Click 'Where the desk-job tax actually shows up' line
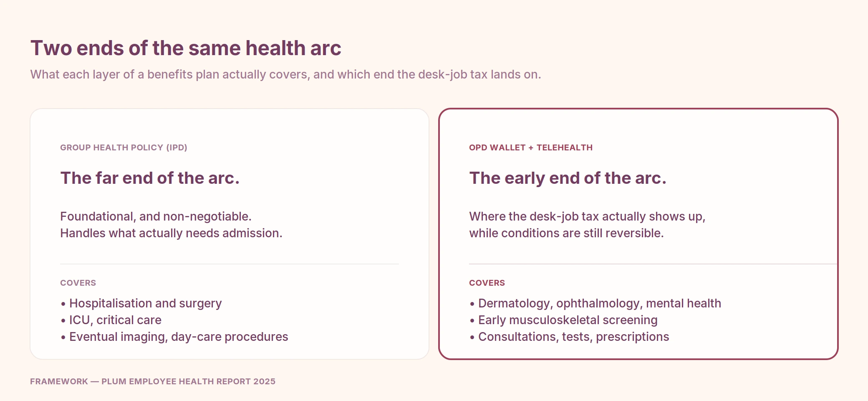This screenshot has height=401, width=868. pyautogui.click(x=587, y=216)
